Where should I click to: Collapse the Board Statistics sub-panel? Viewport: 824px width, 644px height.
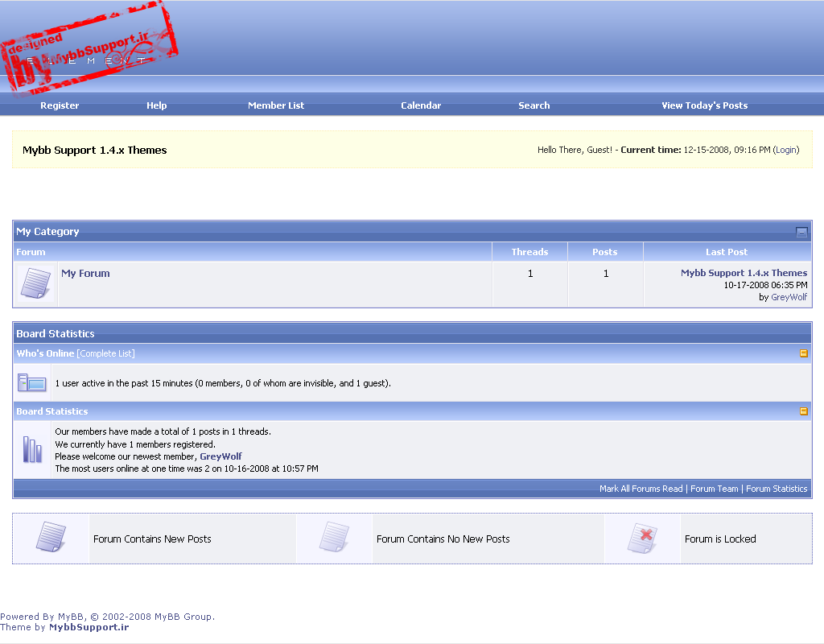[x=803, y=411]
